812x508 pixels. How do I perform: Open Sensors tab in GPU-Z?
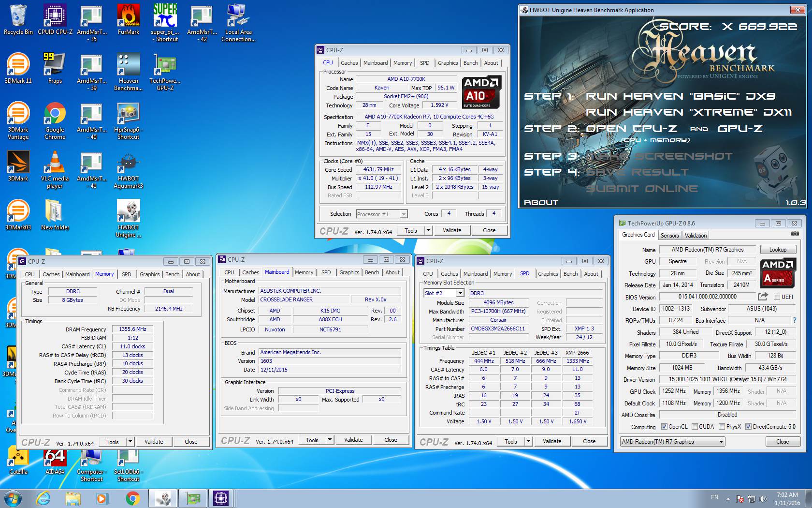point(670,236)
